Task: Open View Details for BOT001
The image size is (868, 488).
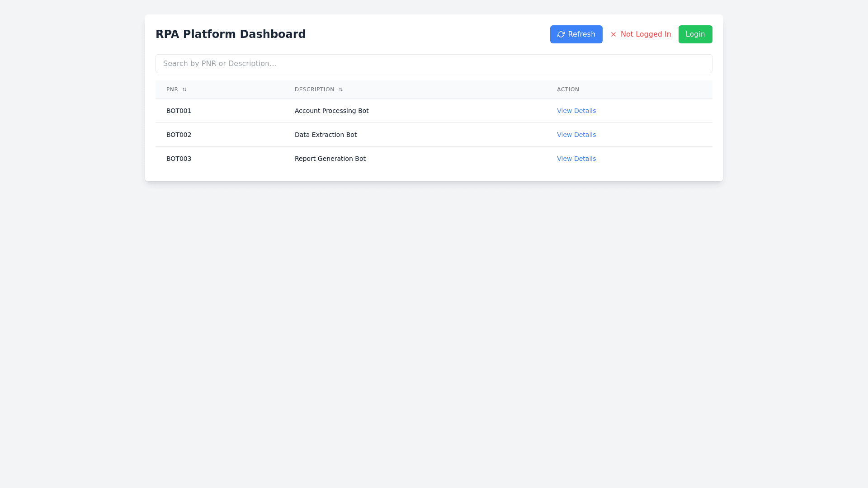Action: (576, 111)
